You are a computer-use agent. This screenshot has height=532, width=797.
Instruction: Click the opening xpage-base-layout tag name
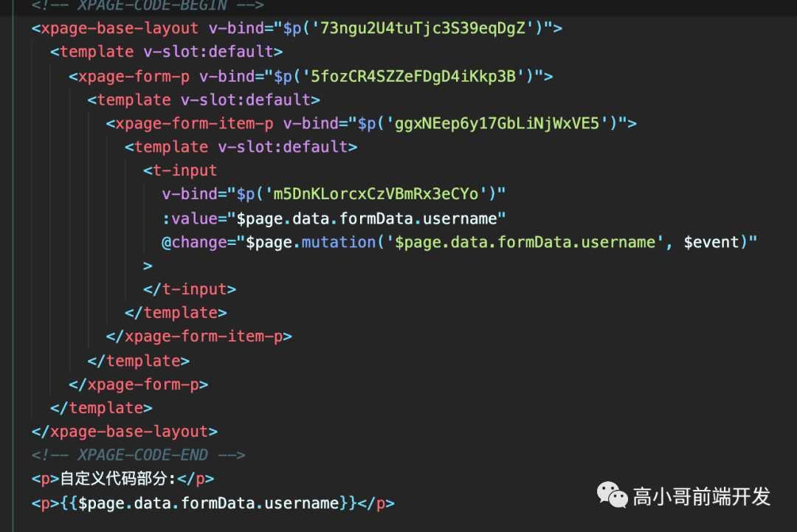pyautogui.click(x=120, y=28)
